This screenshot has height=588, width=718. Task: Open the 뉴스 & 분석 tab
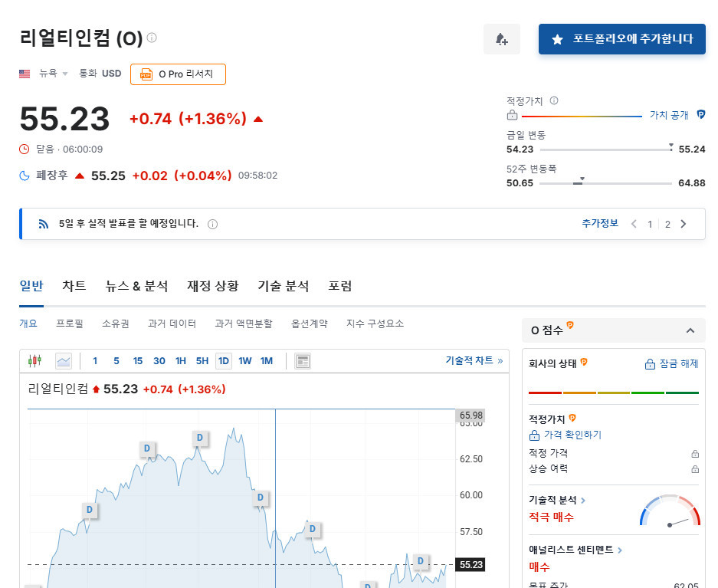point(136,286)
